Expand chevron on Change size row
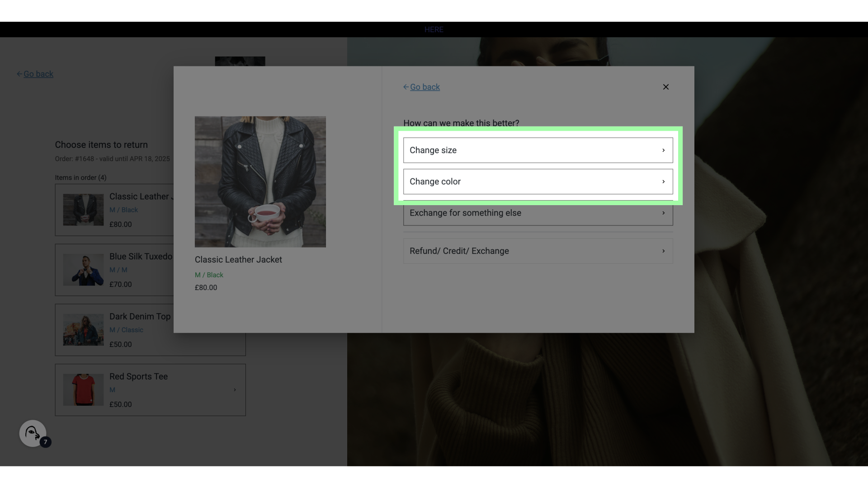Viewport: 868px width, 488px height. click(663, 150)
